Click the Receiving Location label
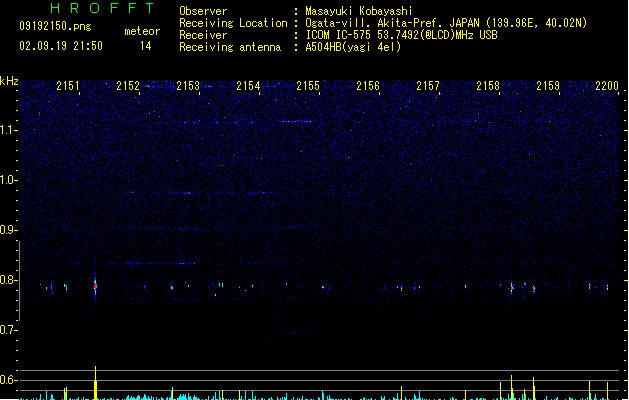The height and width of the screenshot is (400, 629). [233, 23]
